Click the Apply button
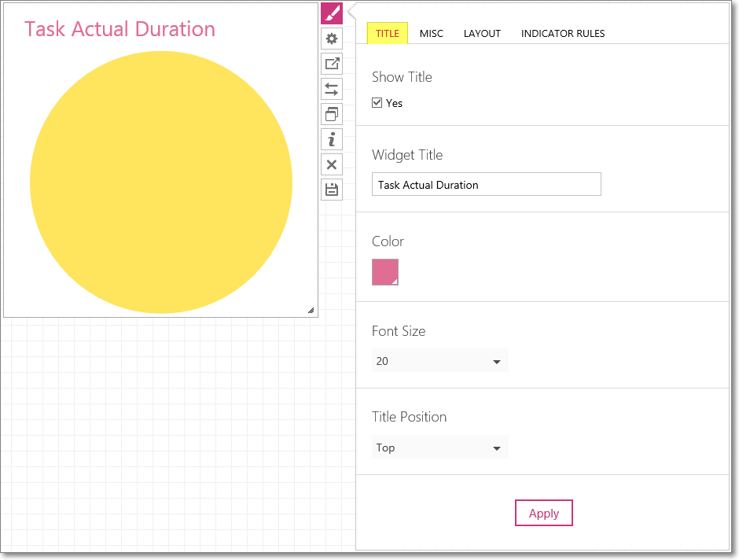Screen dimensions: 739x560 [x=543, y=513]
